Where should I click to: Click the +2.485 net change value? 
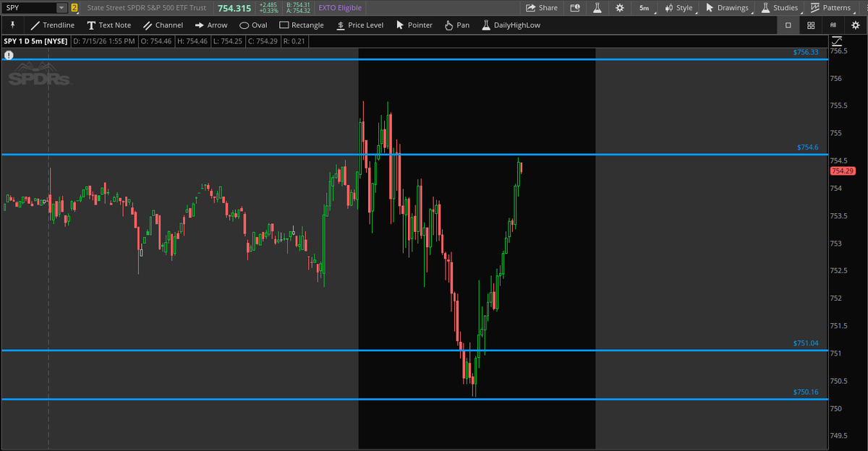(269, 5)
